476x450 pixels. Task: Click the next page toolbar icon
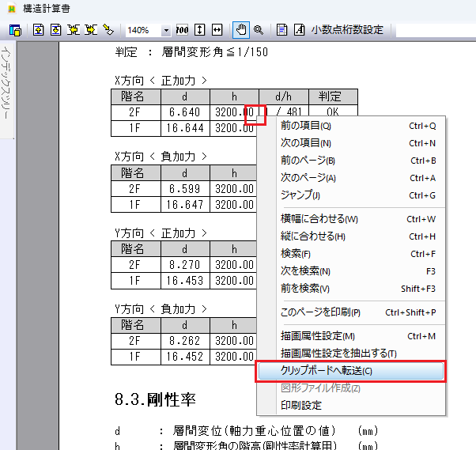coord(55,30)
